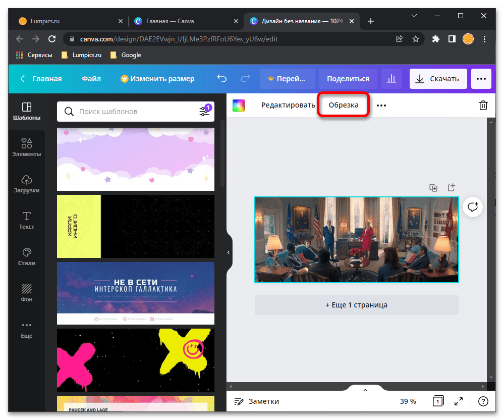Click Редактировать image button
This screenshot has width=504, height=420.
pos(288,105)
